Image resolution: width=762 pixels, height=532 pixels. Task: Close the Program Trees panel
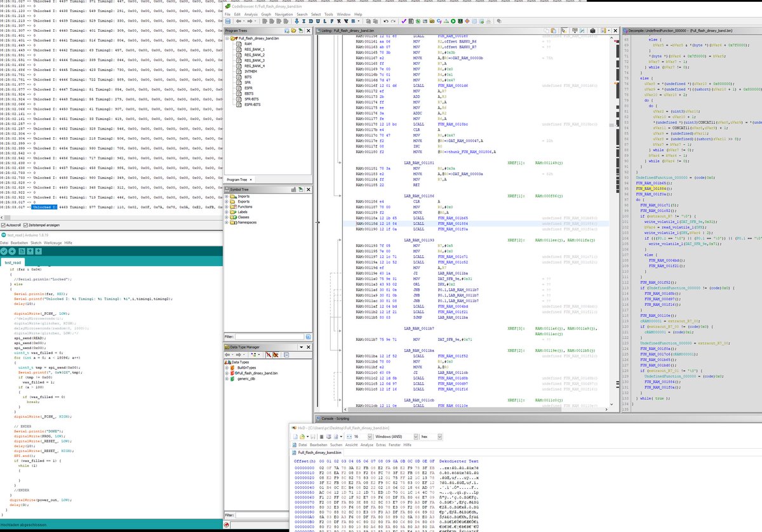pyautogui.click(x=309, y=30)
